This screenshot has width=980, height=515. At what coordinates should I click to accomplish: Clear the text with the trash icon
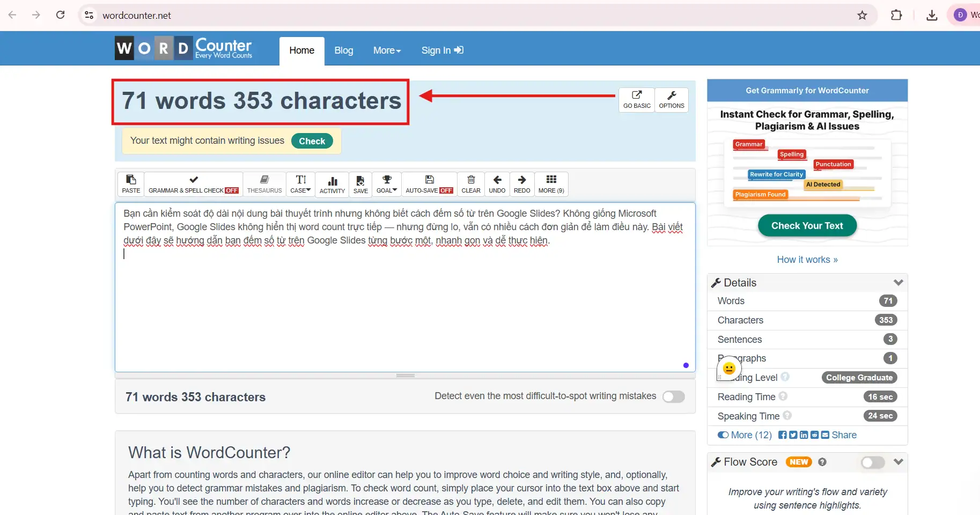pos(470,184)
